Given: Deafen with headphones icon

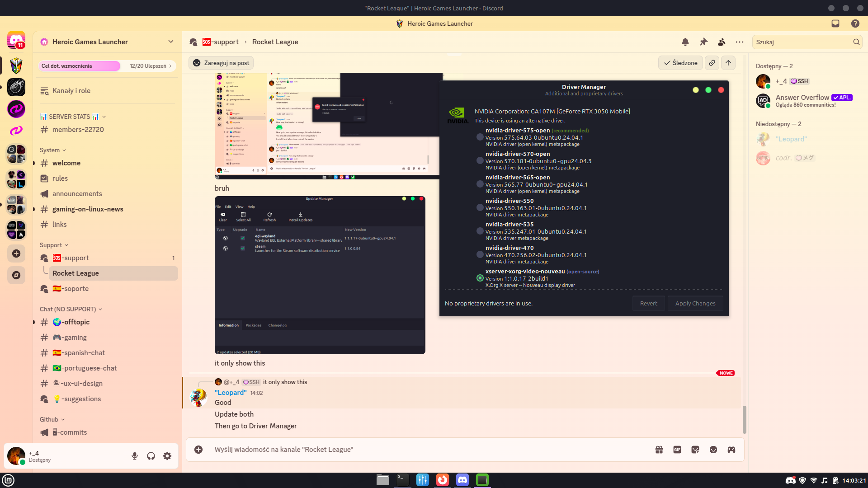Looking at the screenshot, I should pos(151,456).
